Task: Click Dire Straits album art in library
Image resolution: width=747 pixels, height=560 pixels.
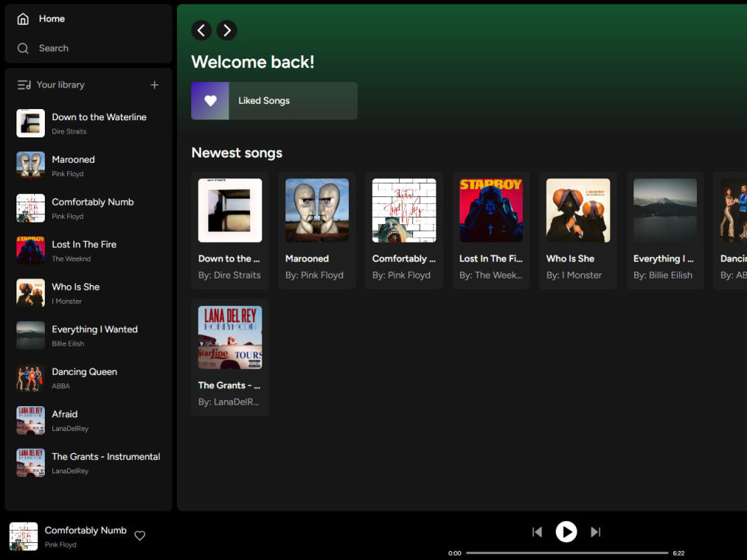Action: 31,123
